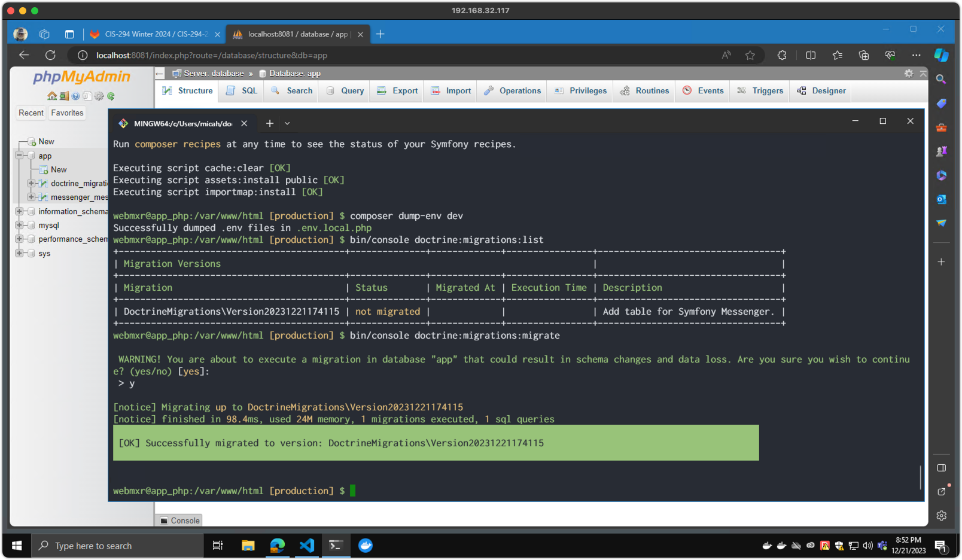The height and width of the screenshot is (560, 962).
Task: Refresh the navigation panel with the green arrow icon
Action: click(x=111, y=96)
